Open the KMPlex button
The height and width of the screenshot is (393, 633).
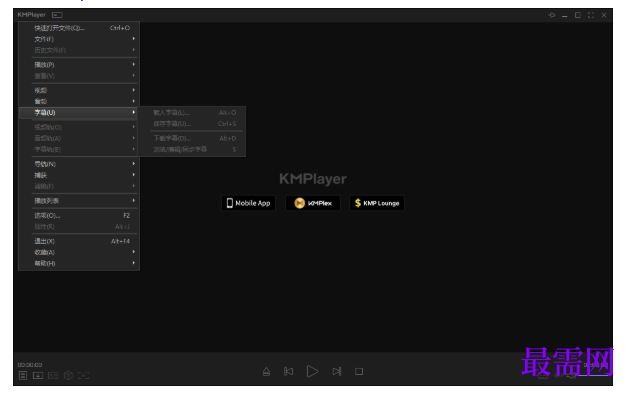[x=313, y=203]
